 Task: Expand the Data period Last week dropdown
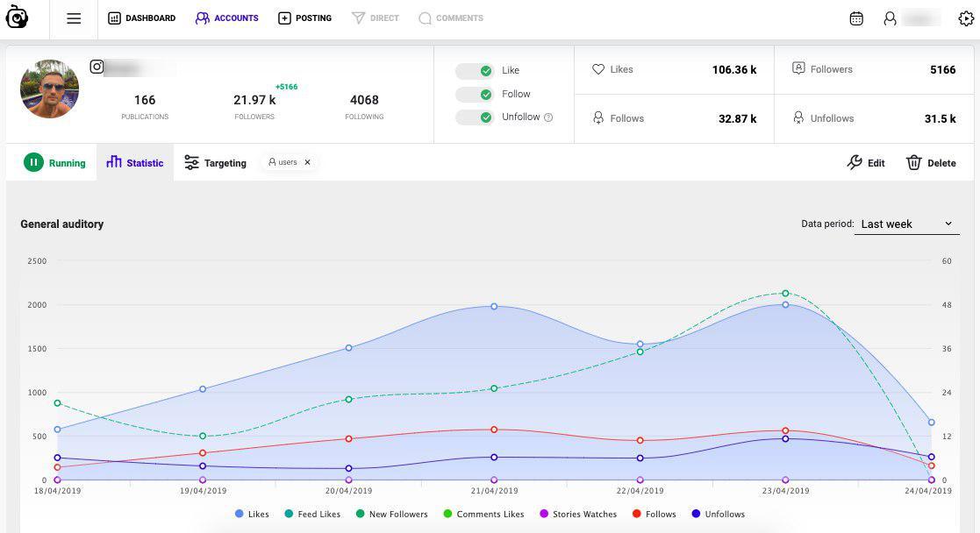coord(907,224)
